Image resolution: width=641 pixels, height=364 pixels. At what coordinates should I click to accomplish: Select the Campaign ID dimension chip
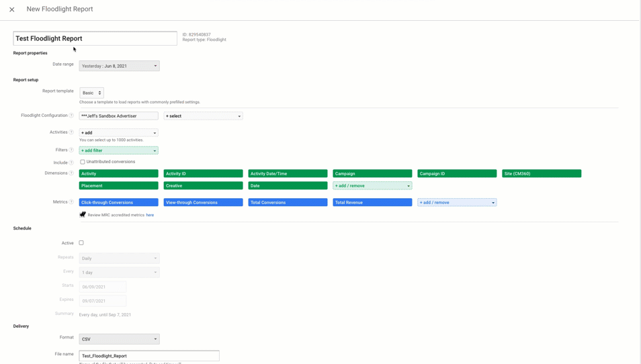[457, 174]
